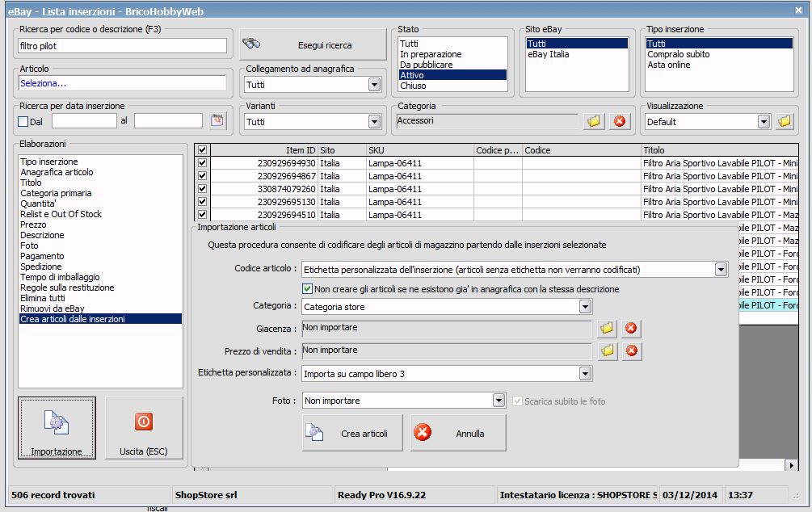Click the folder icon next to Prezzo di vendita
812x512 pixels.
(608, 350)
